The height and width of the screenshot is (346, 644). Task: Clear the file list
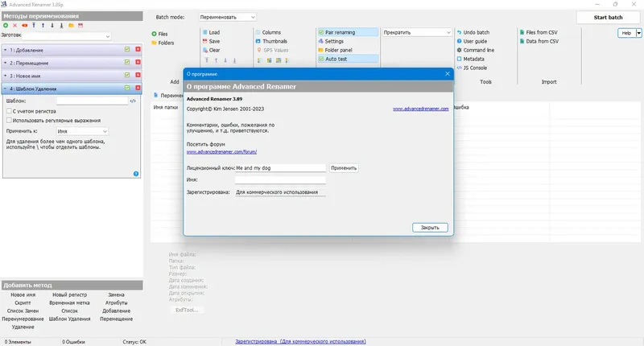click(211, 50)
